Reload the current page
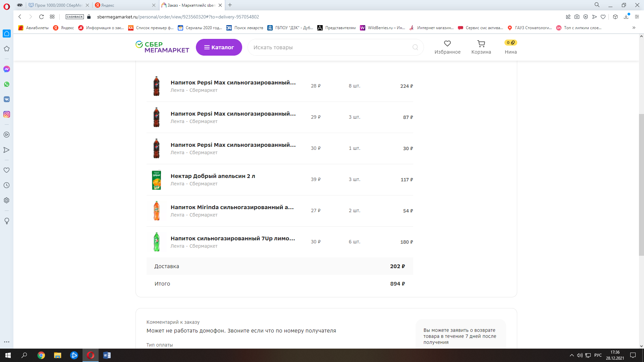This screenshot has width=644, height=362. point(41,17)
